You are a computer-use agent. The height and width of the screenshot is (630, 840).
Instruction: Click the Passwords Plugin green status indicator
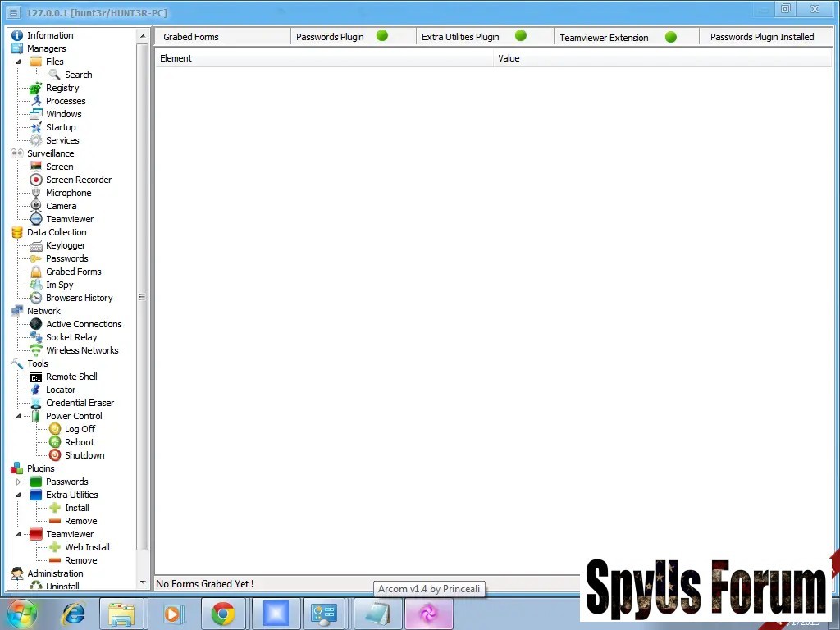381,36
